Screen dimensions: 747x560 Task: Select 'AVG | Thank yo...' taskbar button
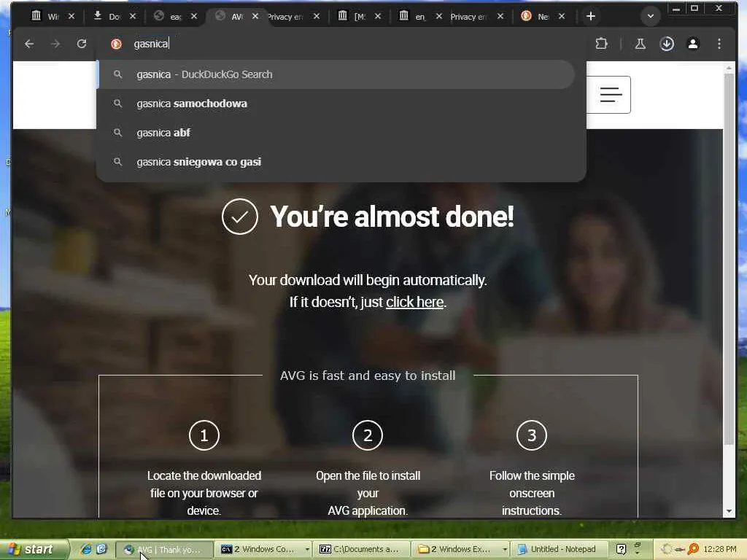[164, 550]
